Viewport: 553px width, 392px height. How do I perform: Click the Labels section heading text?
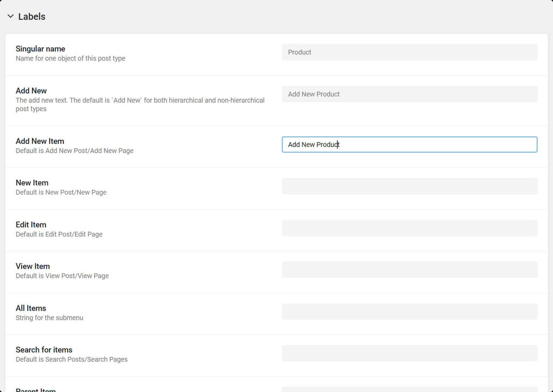point(32,17)
